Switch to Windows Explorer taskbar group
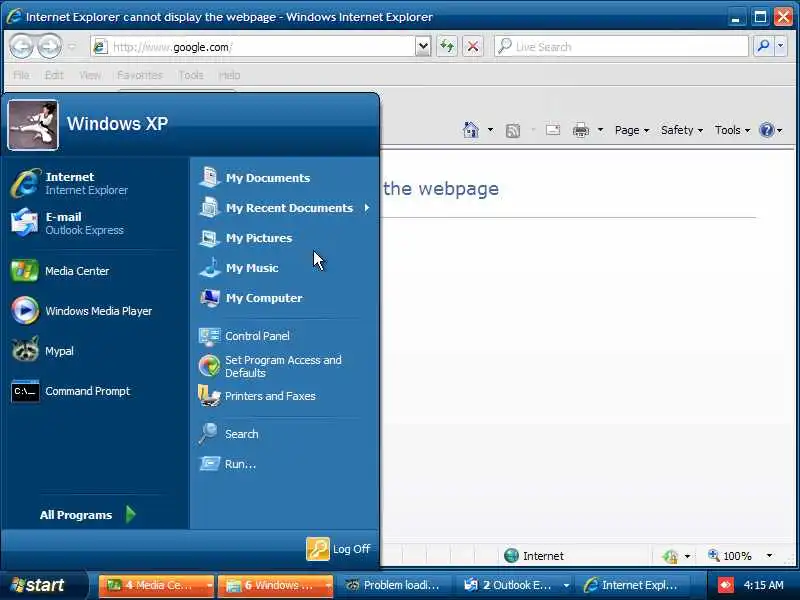The image size is (800, 600). pos(275,585)
